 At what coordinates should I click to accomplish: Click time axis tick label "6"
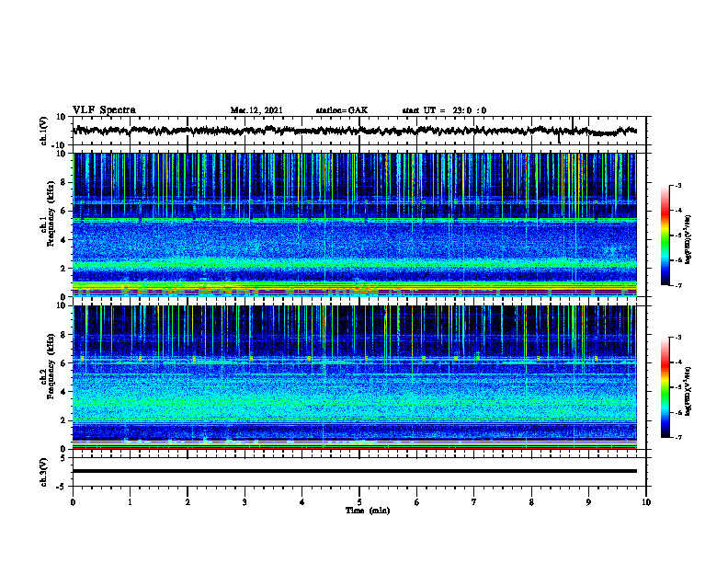point(417,502)
